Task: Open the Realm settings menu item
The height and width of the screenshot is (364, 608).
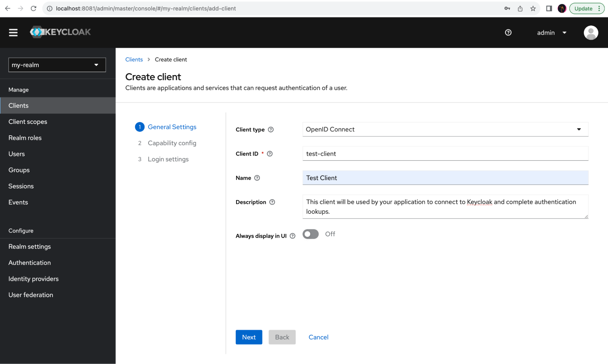Action: [30, 246]
